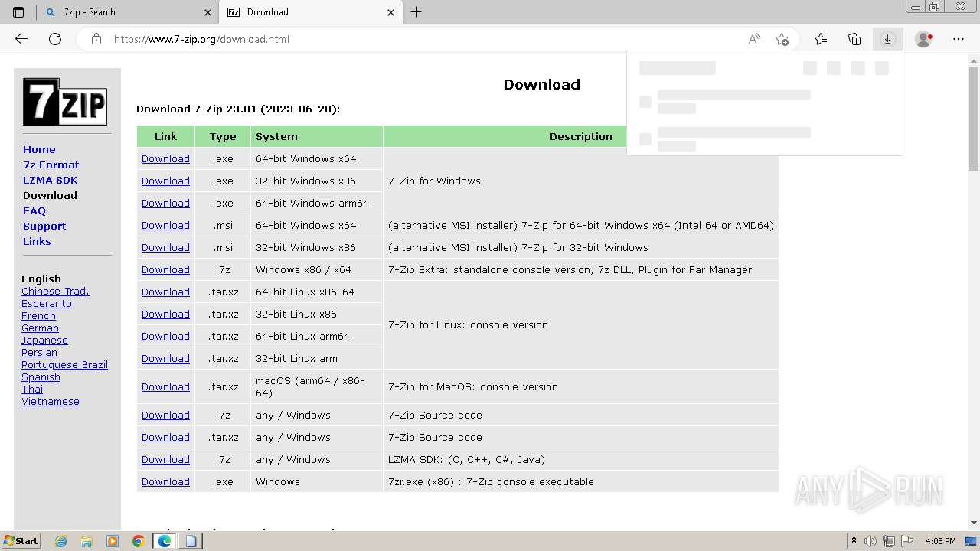Switch language to Chinese Trad.
The height and width of the screenshot is (551, 980).
[x=55, y=291]
